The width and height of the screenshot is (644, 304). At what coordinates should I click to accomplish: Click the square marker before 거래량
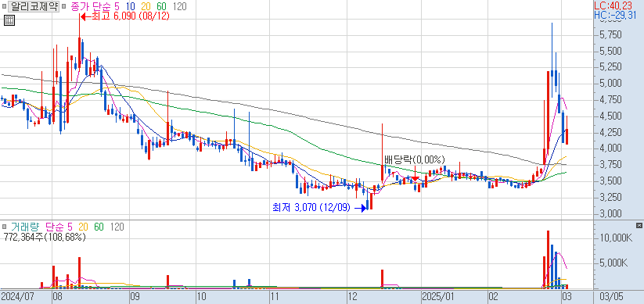[x=4, y=227]
